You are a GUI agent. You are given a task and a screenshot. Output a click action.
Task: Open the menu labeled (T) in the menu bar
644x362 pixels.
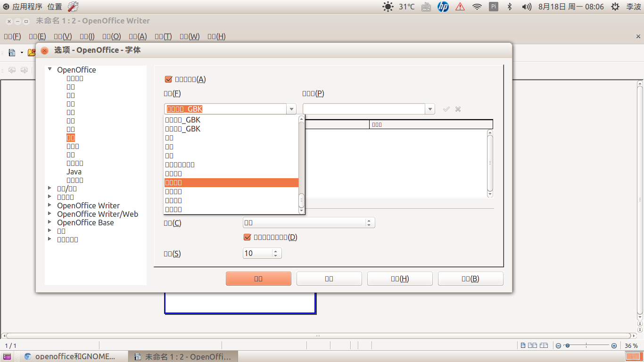(163, 36)
